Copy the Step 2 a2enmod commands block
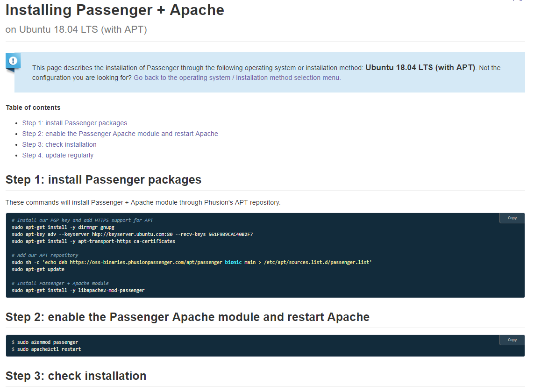534x392 pixels. [x=512, y=340]
